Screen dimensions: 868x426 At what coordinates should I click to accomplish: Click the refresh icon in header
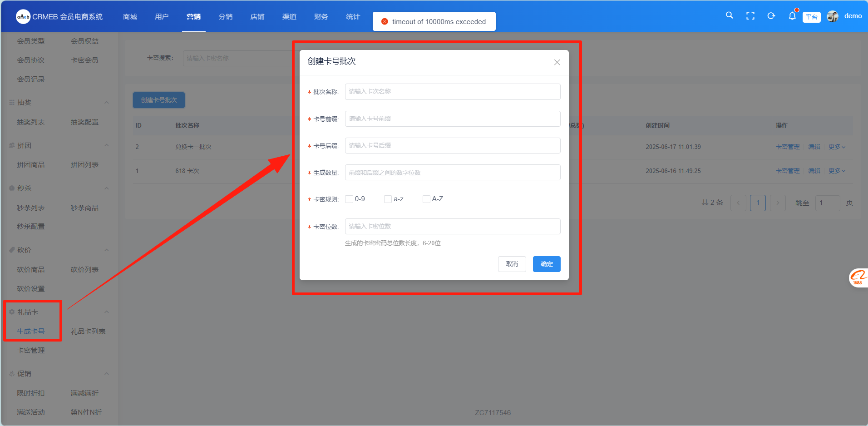[771, 16]
